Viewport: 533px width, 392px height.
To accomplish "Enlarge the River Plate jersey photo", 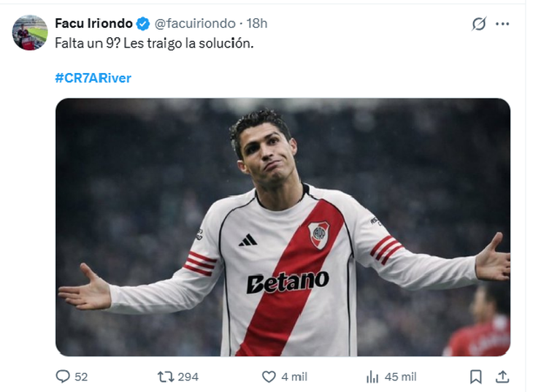I will 283,227.
